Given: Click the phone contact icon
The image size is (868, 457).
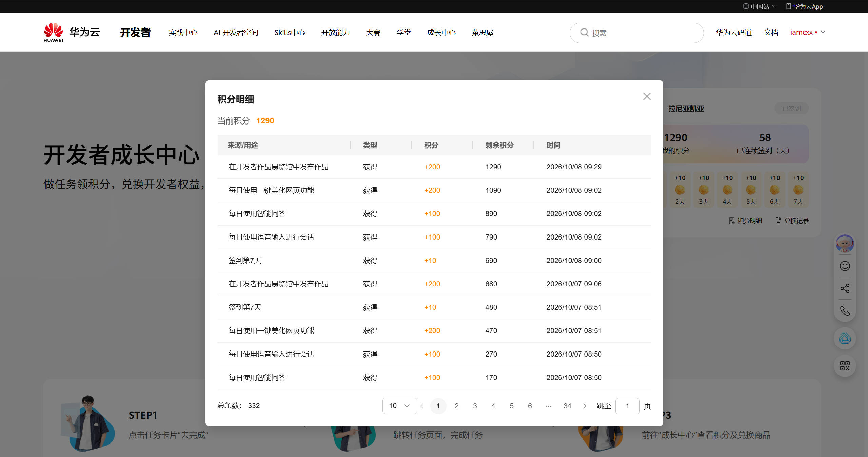Looking at the screenshot, I should [x=845, y=311].
